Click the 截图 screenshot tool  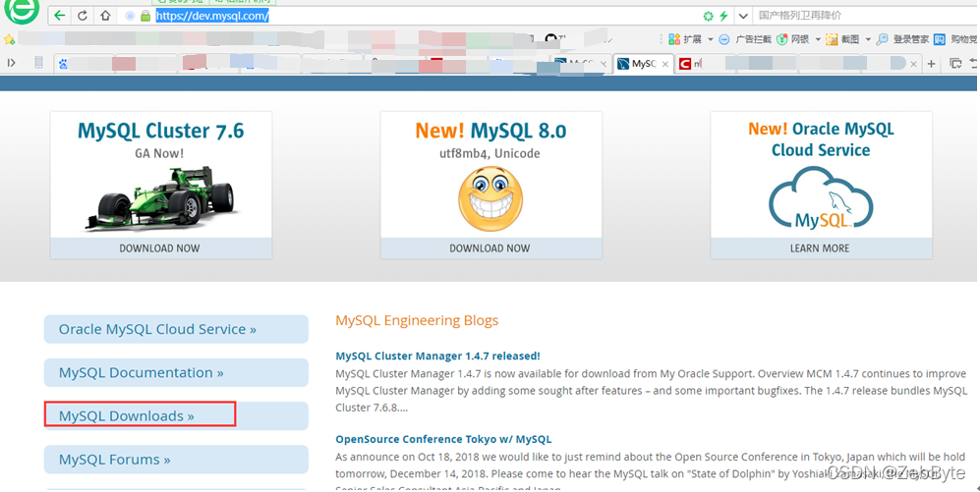coord(842,39)
